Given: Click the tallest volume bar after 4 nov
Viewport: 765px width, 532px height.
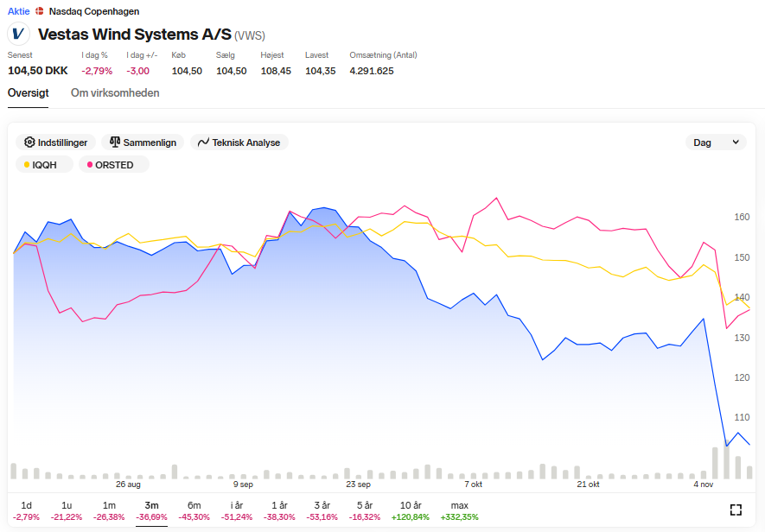Looking at the screenshot, I should click(726, 459).
